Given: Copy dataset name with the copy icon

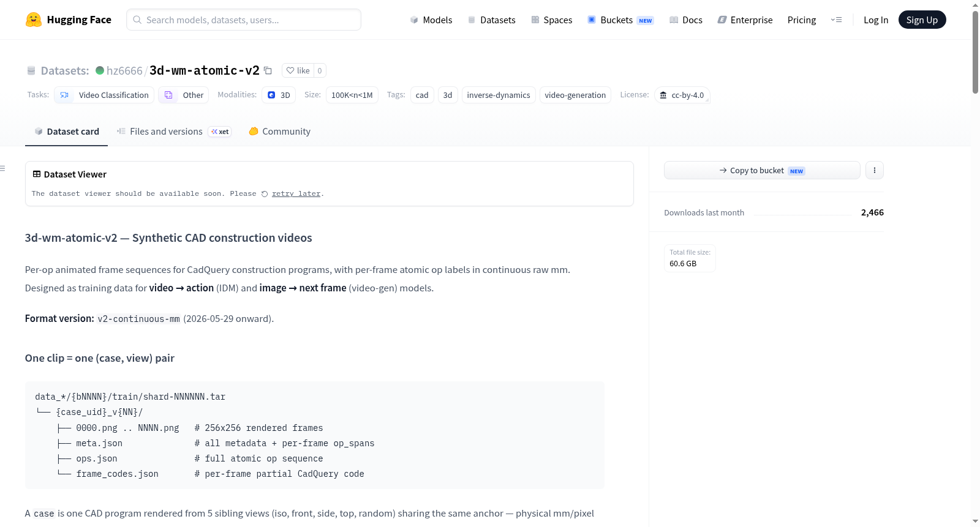Looking at the screenshot, I should pyautogui.click(x=268, y=70).
